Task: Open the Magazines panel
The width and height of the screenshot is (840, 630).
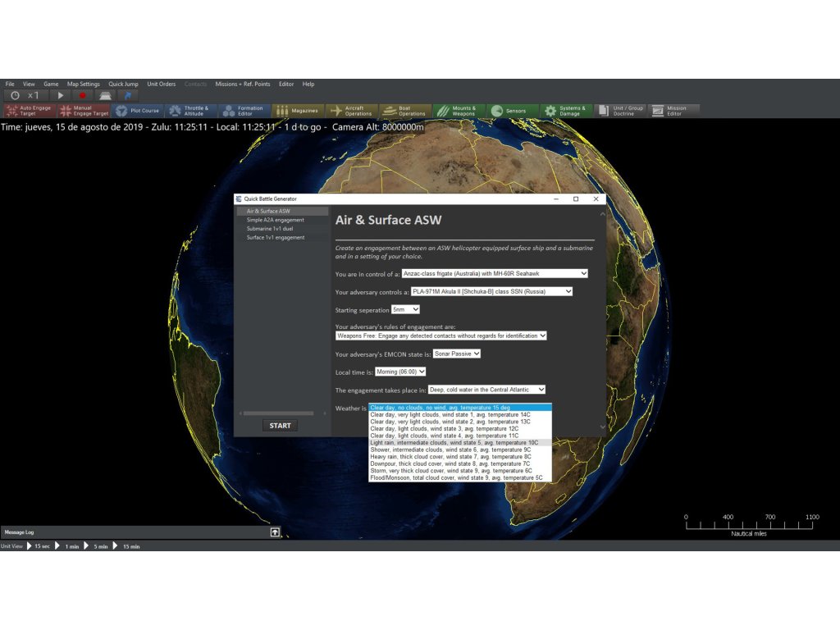Action: click(x=299, y=111)
